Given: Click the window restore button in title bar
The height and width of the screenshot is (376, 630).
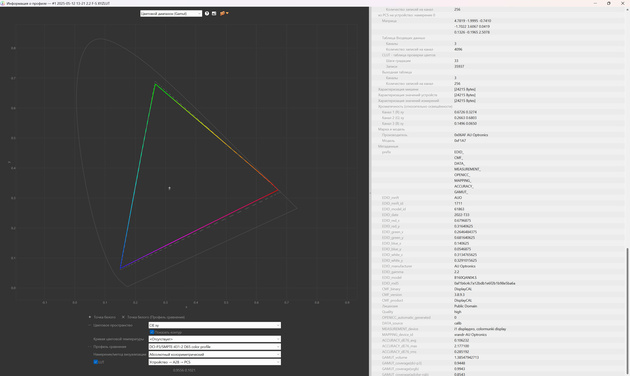Looking at the screenshot, I should (608, 3).
